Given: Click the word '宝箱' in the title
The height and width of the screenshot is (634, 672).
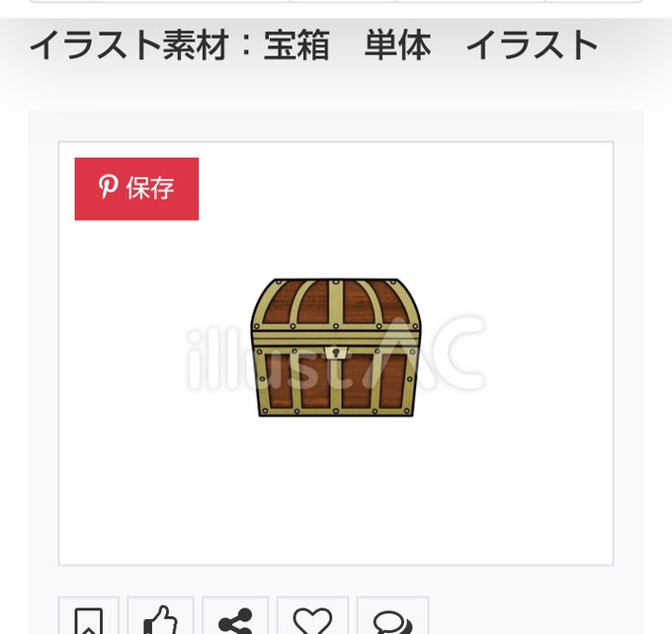Looking at the screenshot, I should click(x=296, y=45).
